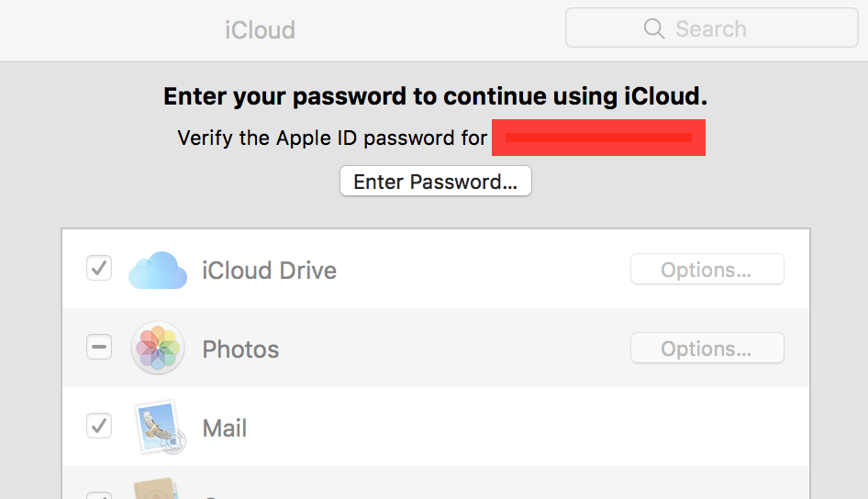Screen dimensions: 868x499
Task: Click the Enter Password button
Action: pyautogui.click(x=436, y=181)
